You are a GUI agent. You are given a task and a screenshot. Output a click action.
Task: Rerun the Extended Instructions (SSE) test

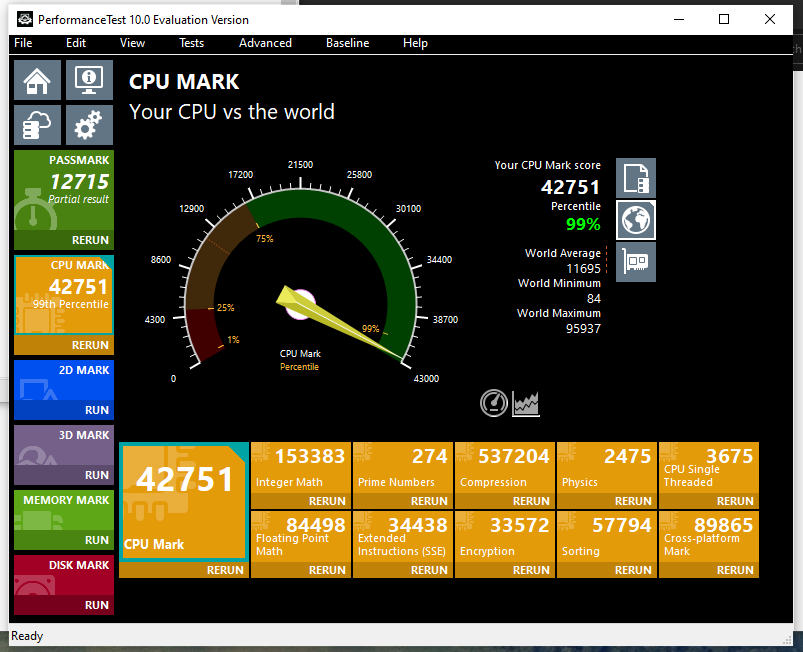[x=403, y=571]
